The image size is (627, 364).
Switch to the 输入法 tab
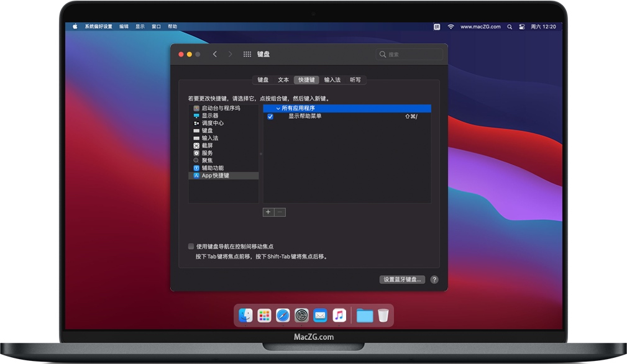click(333, 80)
